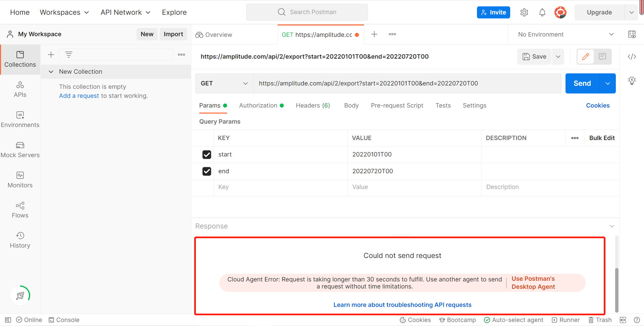Open the Upgrade dropdown arrow
Screen dimensions: 644x326
click(632, 12)
